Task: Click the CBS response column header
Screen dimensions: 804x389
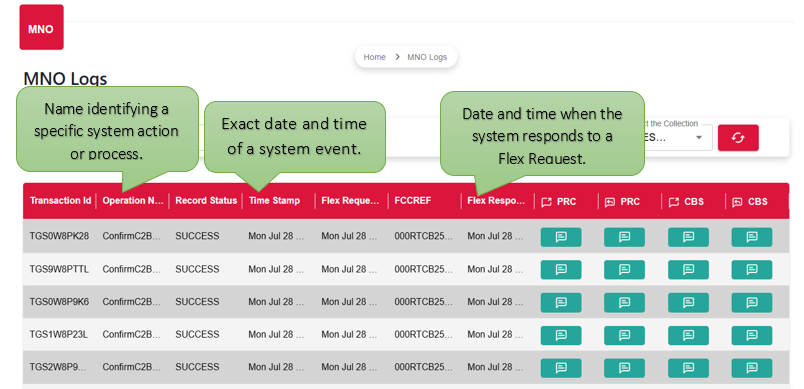Action: 750,201
